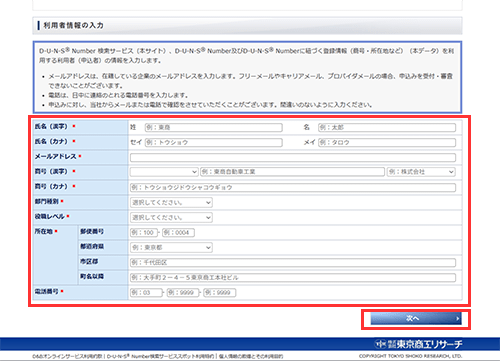Open the D-U-N-S Number検索サービス特約 footer link

click(x=160, y=356)
